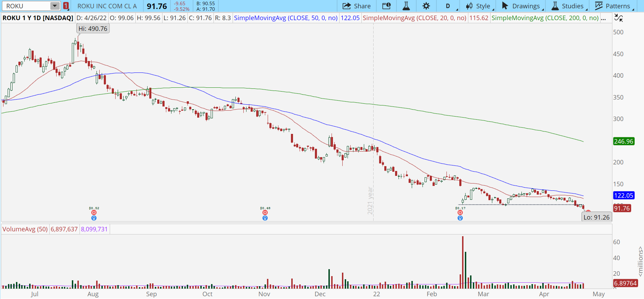Image resolution: width=644 pixels, height=299 pixels.
Task: Open the Drawings menu
Action: coord(521,6)
